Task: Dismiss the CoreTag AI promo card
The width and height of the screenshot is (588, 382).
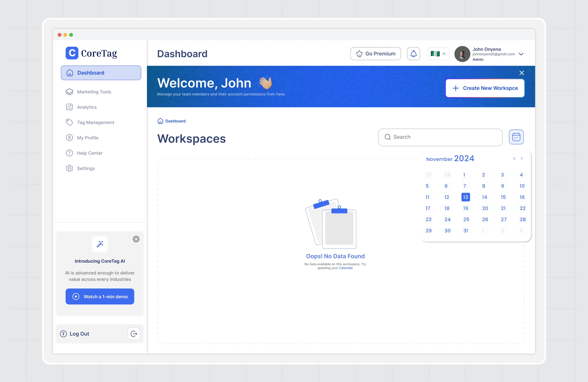Action: pos(136,239)
